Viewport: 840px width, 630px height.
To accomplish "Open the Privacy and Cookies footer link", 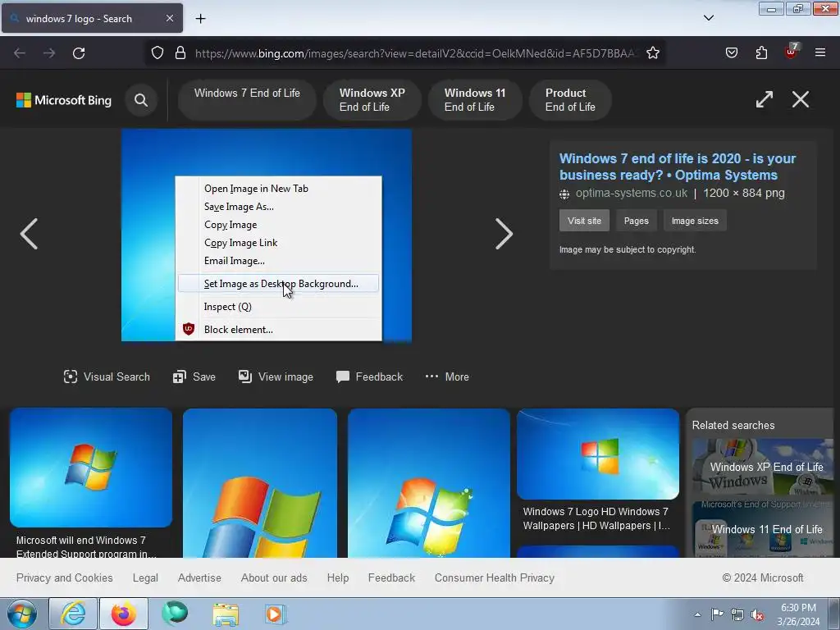I will tap(64, 577).
